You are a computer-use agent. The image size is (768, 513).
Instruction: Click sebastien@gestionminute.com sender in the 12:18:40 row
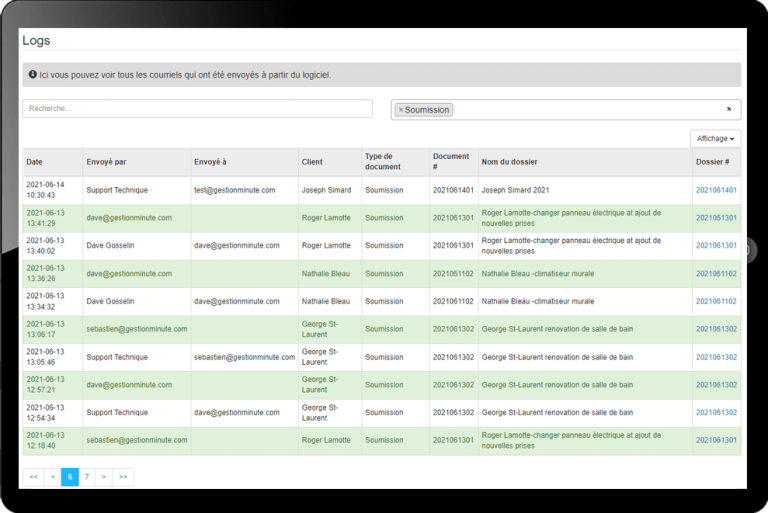(x=137, y=440)
